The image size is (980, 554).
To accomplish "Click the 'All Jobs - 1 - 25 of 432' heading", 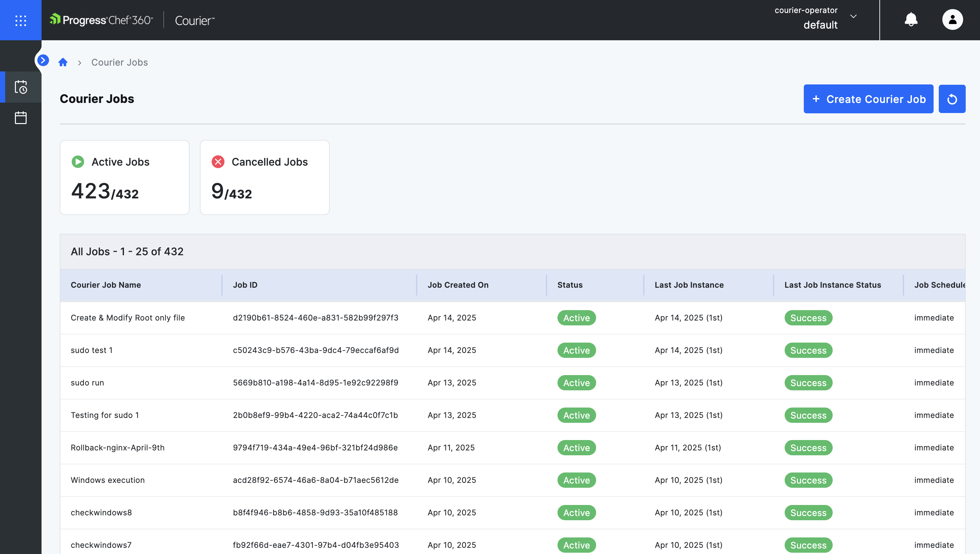I will (127, 252).
